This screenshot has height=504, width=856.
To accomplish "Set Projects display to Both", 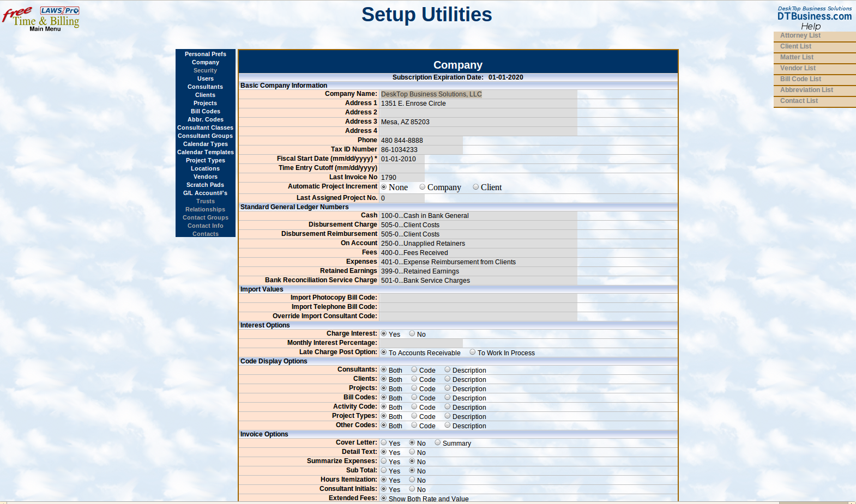I will (384, 388).
